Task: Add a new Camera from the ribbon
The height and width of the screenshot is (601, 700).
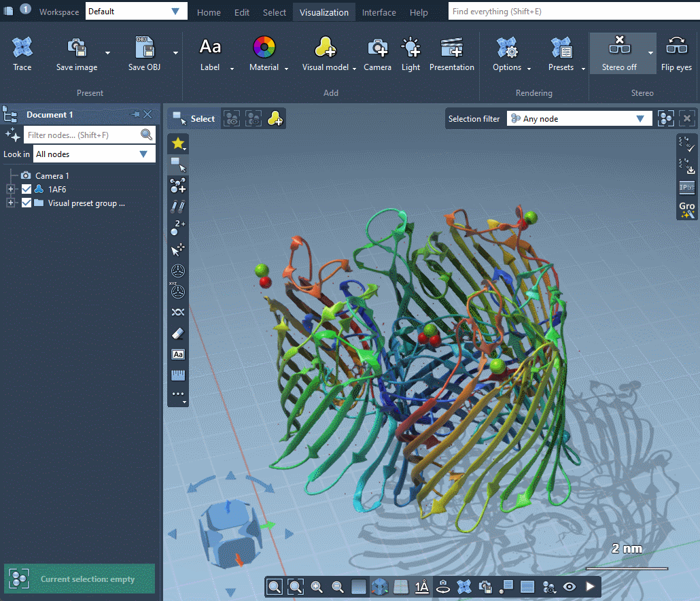Action: click(377, 52)
